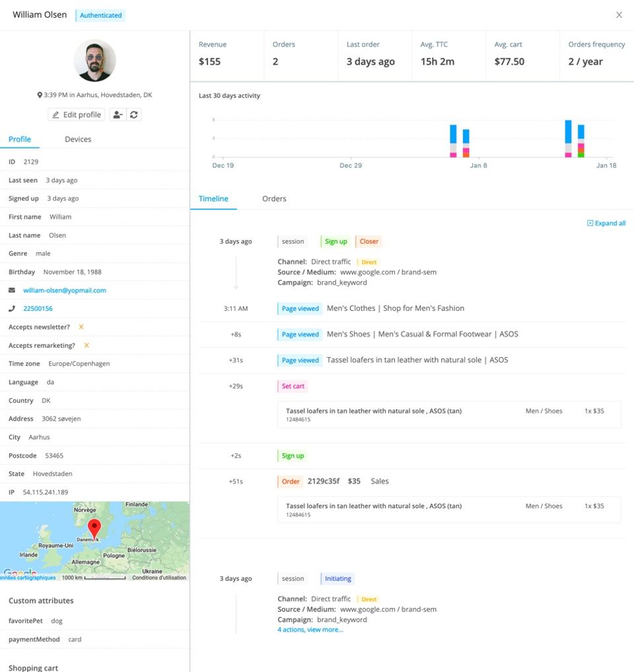The image size is (634, 672).
Task: Click the Avg. TTC 15h 2m stat
Action: tap(449, 55)
